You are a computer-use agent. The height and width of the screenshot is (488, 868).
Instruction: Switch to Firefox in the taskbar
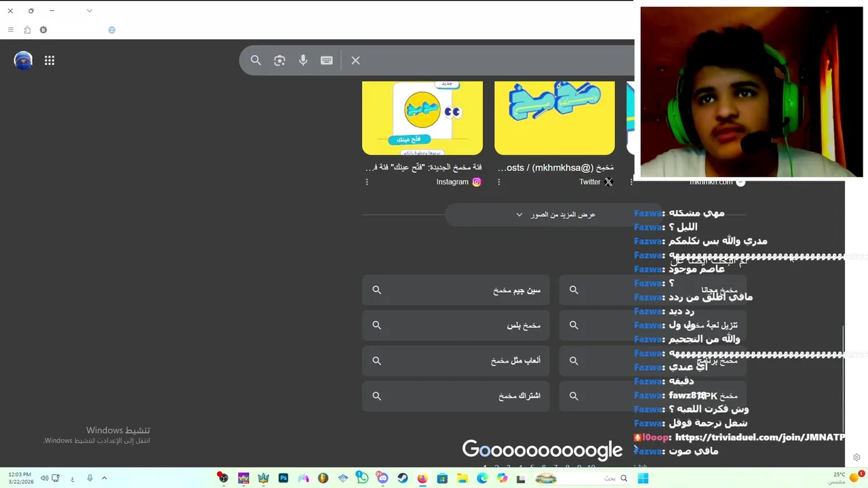click(422, 479)
